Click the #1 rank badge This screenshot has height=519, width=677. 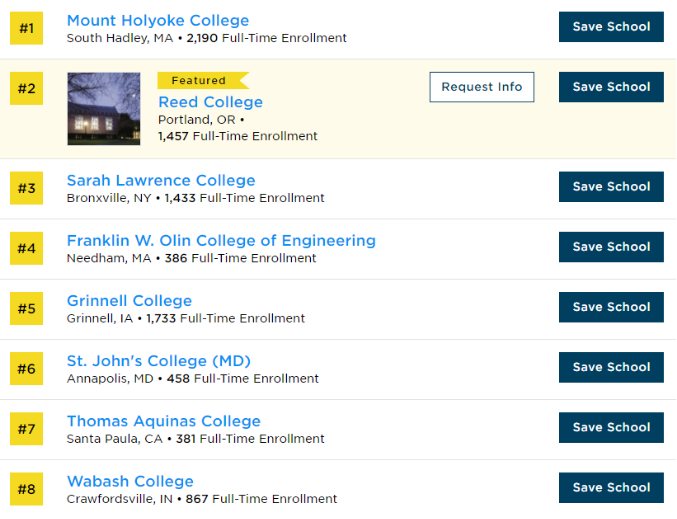pos(26,28)
